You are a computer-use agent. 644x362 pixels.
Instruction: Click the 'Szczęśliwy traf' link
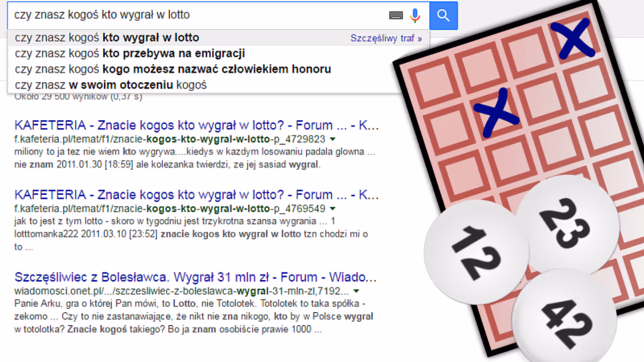(x=386, y=38)
